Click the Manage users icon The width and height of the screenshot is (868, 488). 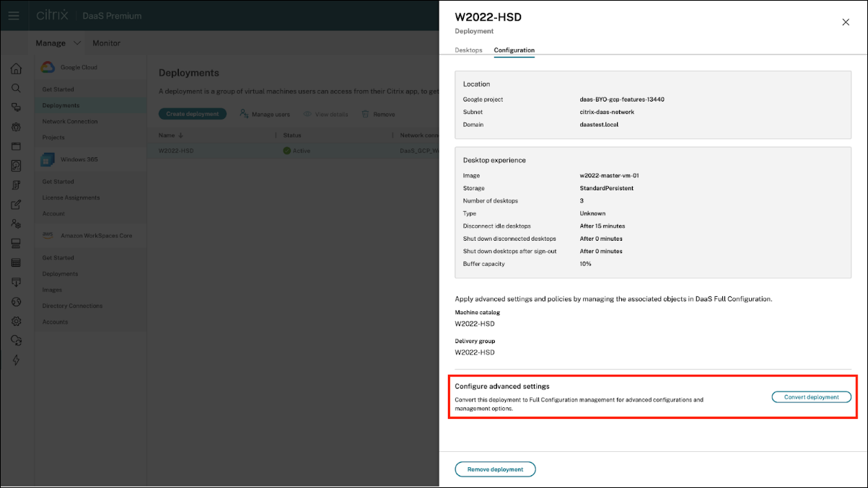[x=244, y=114]
